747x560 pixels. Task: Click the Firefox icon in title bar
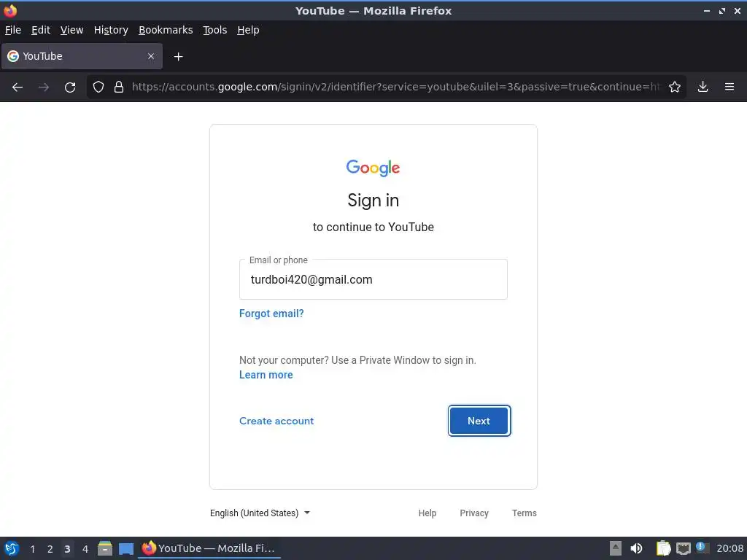point(9,10)
